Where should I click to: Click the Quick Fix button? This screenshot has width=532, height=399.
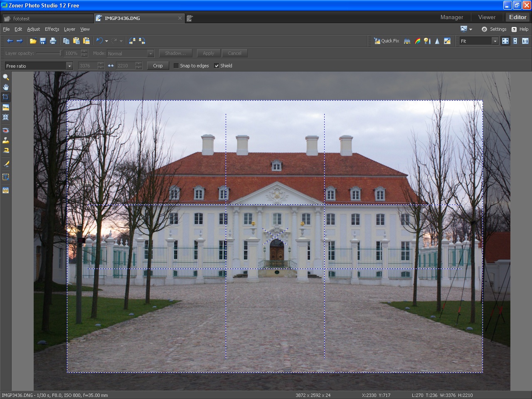(387, 41)
